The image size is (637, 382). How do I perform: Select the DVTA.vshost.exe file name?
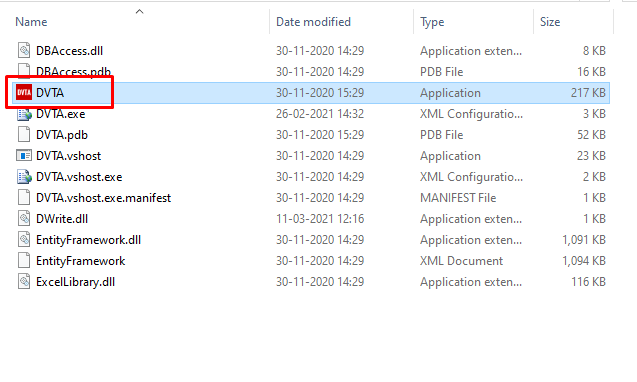point(79,177)
